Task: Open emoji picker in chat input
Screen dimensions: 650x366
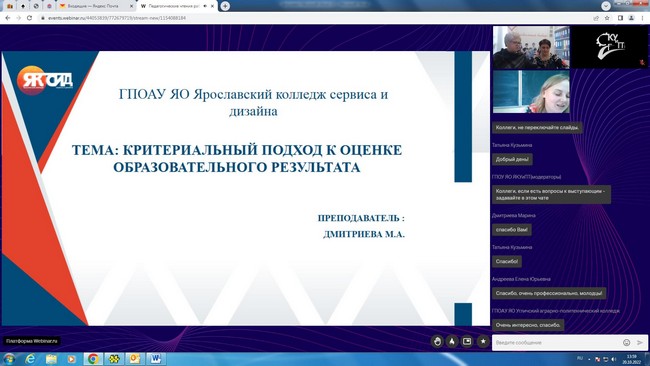Action: (x=626, y=342)
